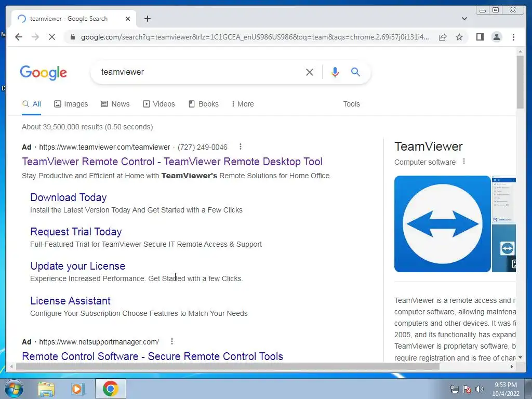This screenshot has width=532, height=399.
Task: Open a new tab with plus button
Action: tap(147, 19)
